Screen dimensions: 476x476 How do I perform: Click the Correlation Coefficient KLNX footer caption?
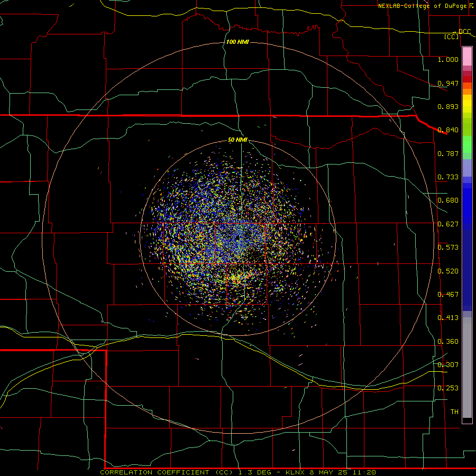tap(238, 472)
